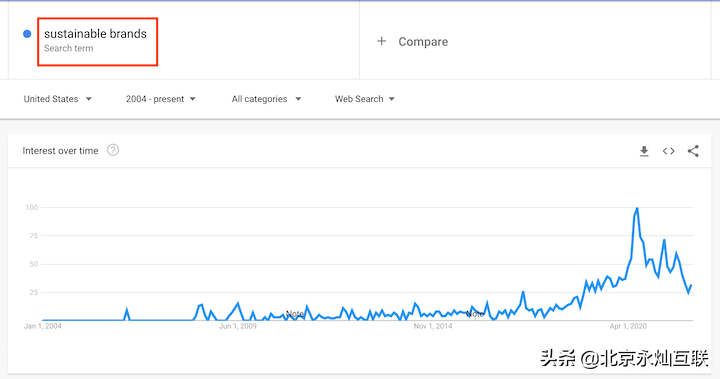Click the Apr 1, 2020 axis label
The width and height of the screenshot is (720, 379).
pyautogui.click(x=628, y=326)
